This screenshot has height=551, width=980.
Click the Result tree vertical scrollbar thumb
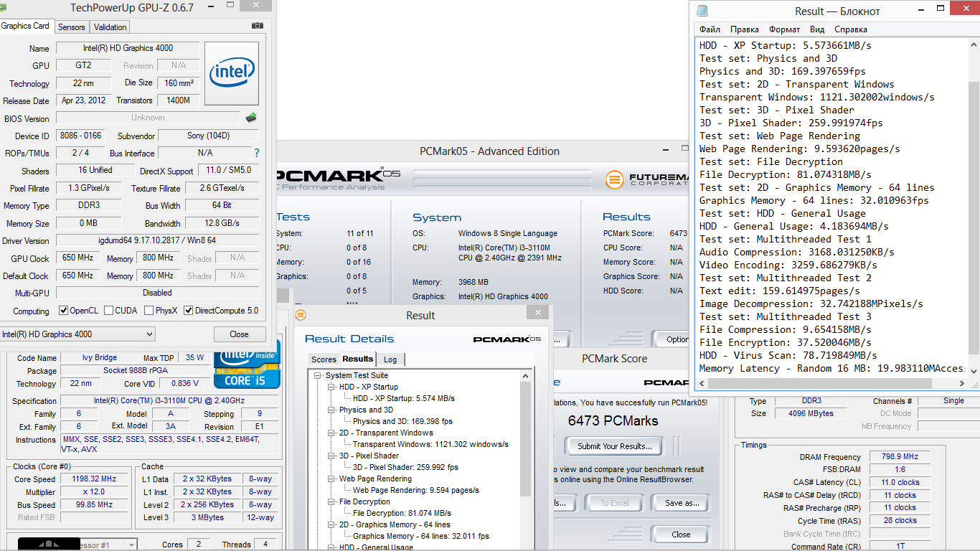point(526,440)
